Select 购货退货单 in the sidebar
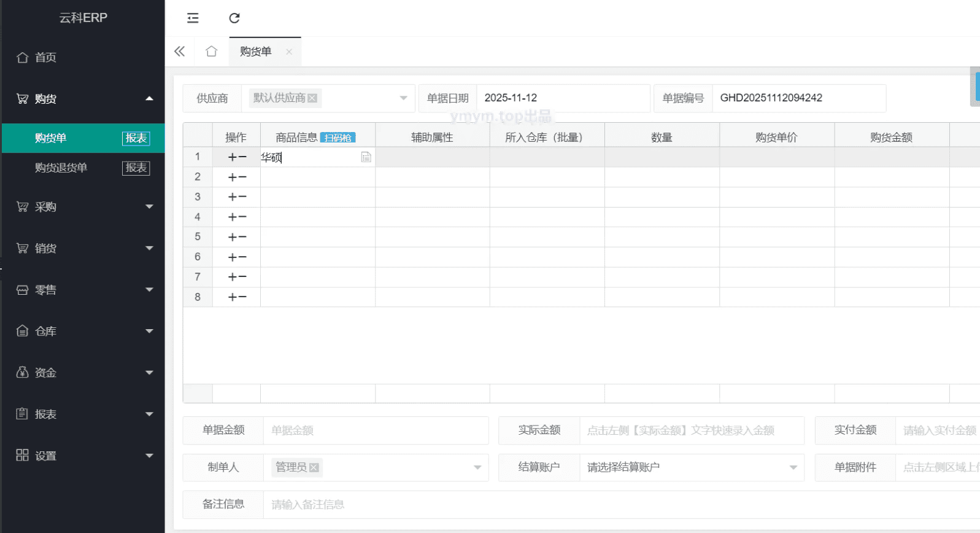 [61, 168]
